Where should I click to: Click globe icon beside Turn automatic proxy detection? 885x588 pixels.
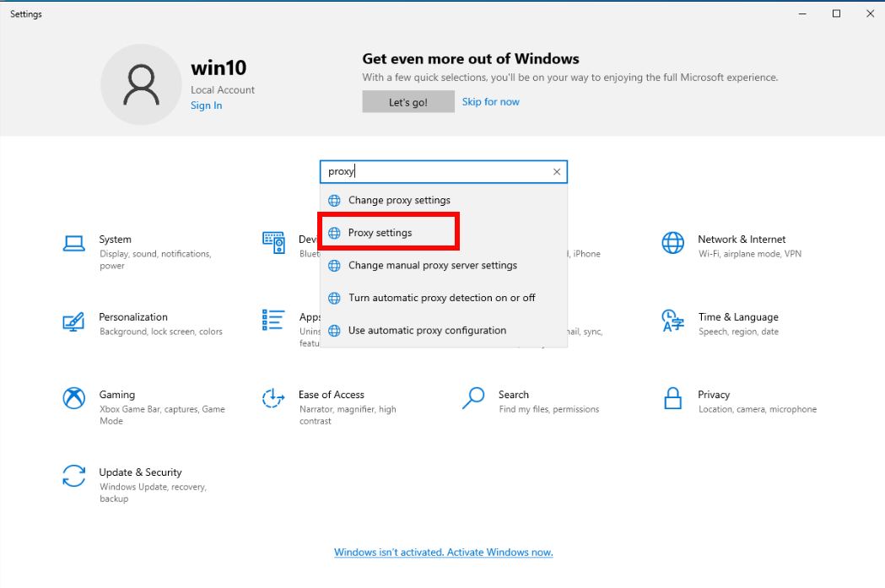(334, 298)
